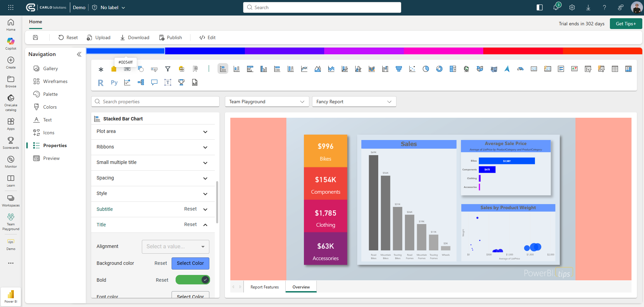Switch to the Report Features tab
Image resolution: width=644 pixels, height=307 pixels.
click(x=264, y=287)
